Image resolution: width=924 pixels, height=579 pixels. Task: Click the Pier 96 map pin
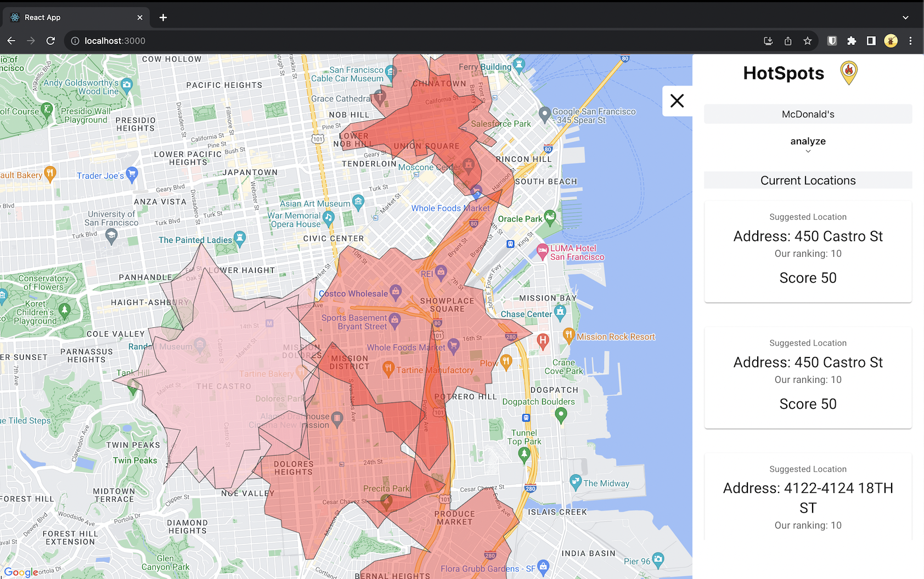coord(658,560)
